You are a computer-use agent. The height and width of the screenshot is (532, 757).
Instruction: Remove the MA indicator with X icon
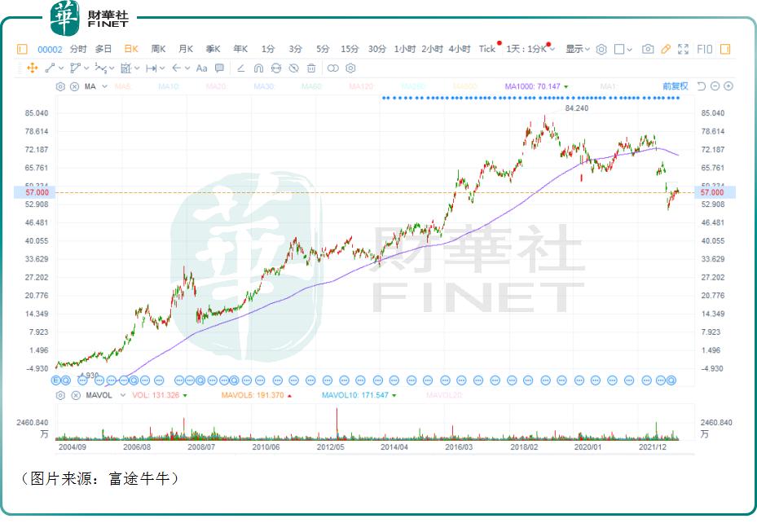pyautogui.click(x=74, y=86)
